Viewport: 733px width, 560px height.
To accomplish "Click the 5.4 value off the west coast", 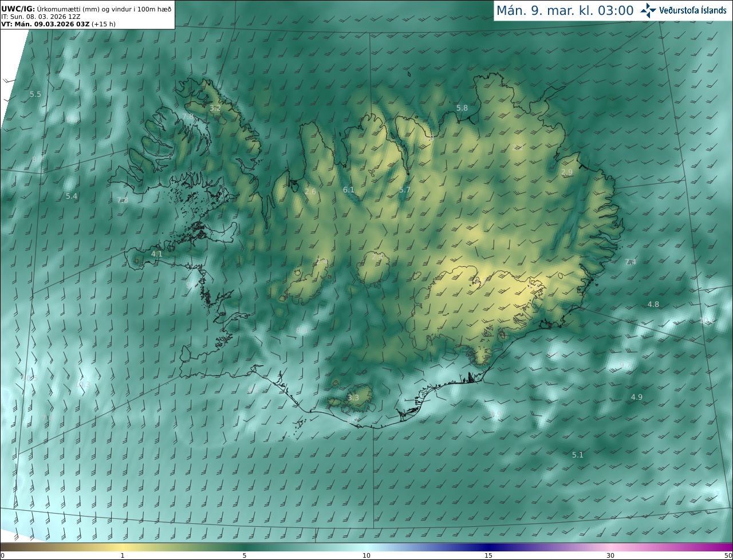I will pos(72,196).
